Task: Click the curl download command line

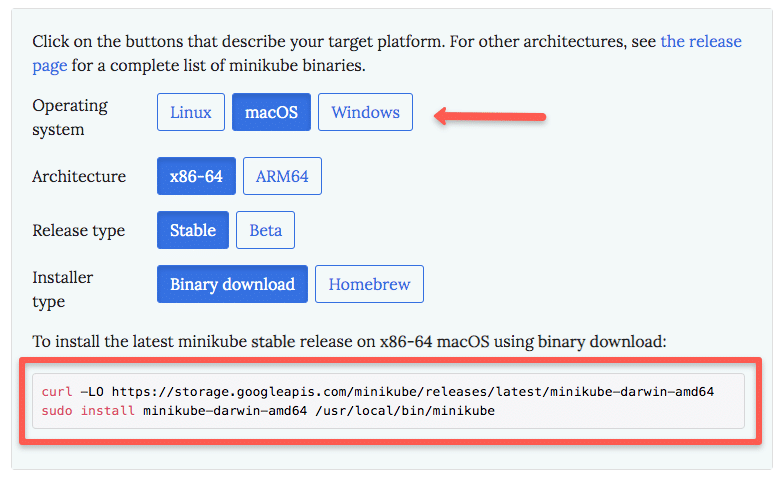Action: click(x=378, y=392)
